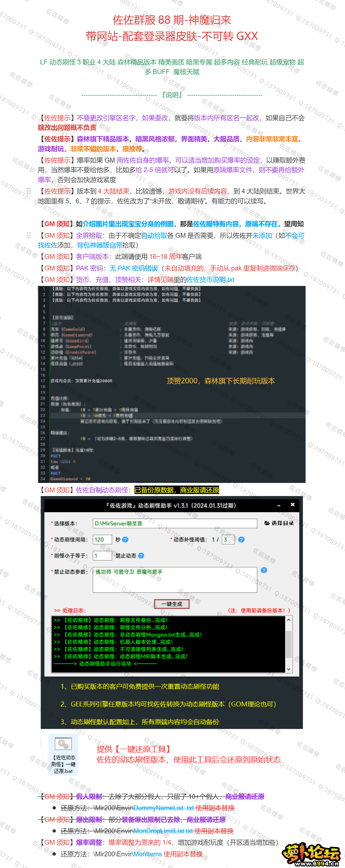Viewport: 345px width, 868px height.
Task: Click purple text PAK密码
Action: [89, 268]
